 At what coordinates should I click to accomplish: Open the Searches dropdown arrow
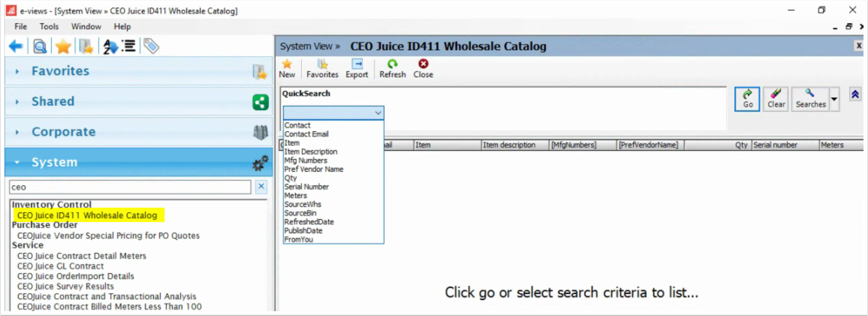click(x=834, y=99)
